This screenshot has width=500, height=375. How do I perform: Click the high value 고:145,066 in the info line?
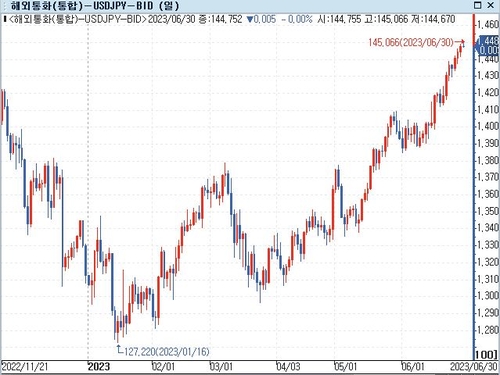click(387, 19)
